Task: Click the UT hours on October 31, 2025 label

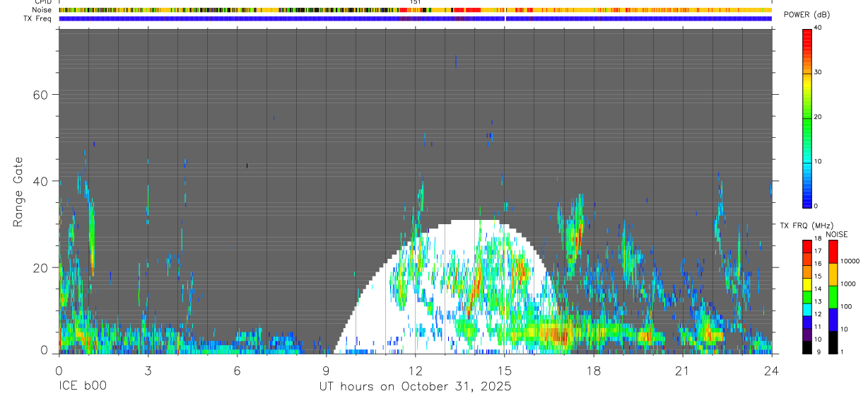Action: coord(415,387)
